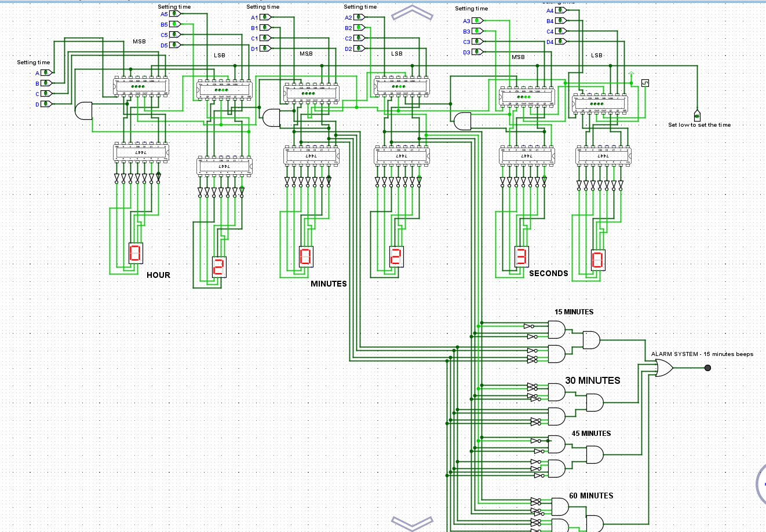The height and width of the screenshot is (532, 766).
Task: Click the upward chevron at the top of the canvas
Action: pyautogui.click(x=413, y=13)
